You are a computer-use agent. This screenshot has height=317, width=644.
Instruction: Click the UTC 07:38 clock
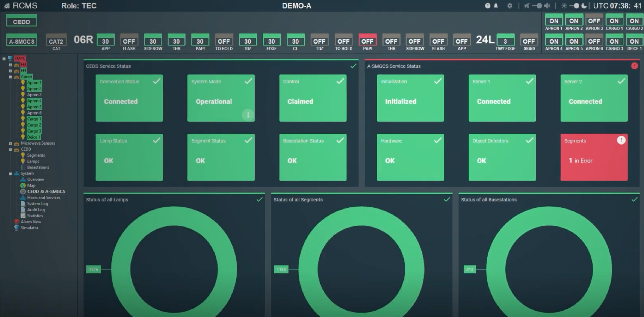click(617, 6)
